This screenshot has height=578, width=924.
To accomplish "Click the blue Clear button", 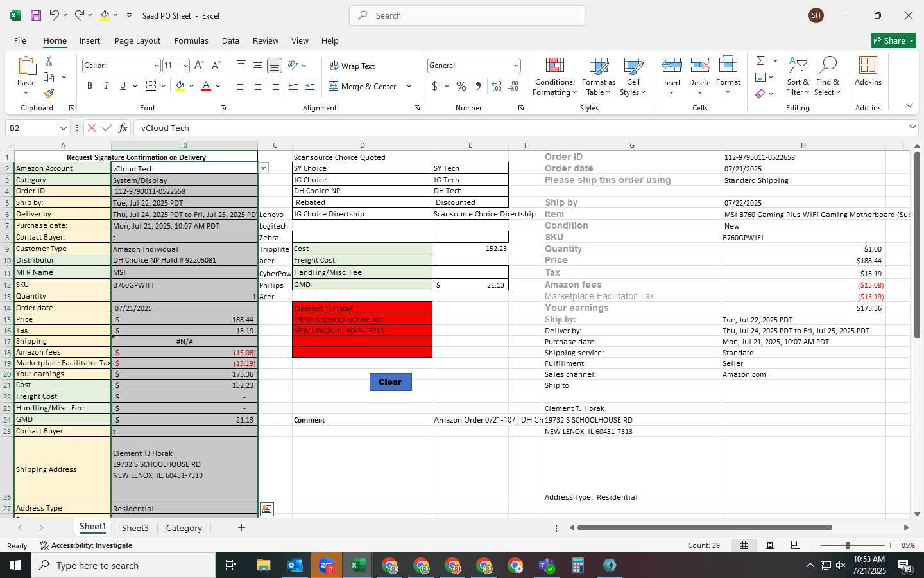I will pyautogui.click(x=390, y=381).
